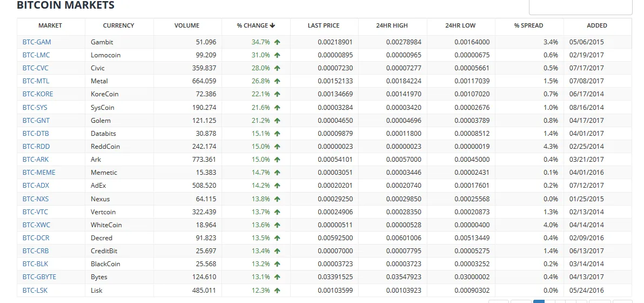Click the green up arrow for WhiteCoin
Screen dimensions: 644x303
pyautogui.click(x=277, y=225)
